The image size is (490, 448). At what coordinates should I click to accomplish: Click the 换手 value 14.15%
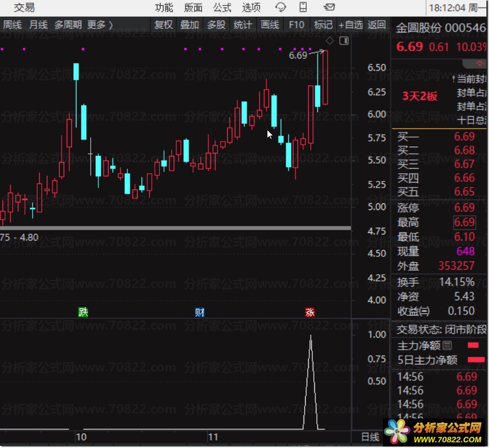(x=457, y=282)
